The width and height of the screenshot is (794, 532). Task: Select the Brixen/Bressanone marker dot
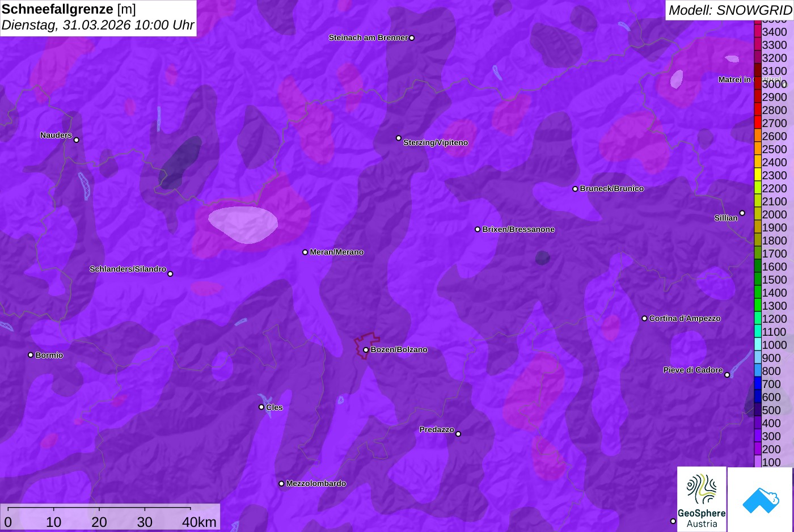(478, 230)
